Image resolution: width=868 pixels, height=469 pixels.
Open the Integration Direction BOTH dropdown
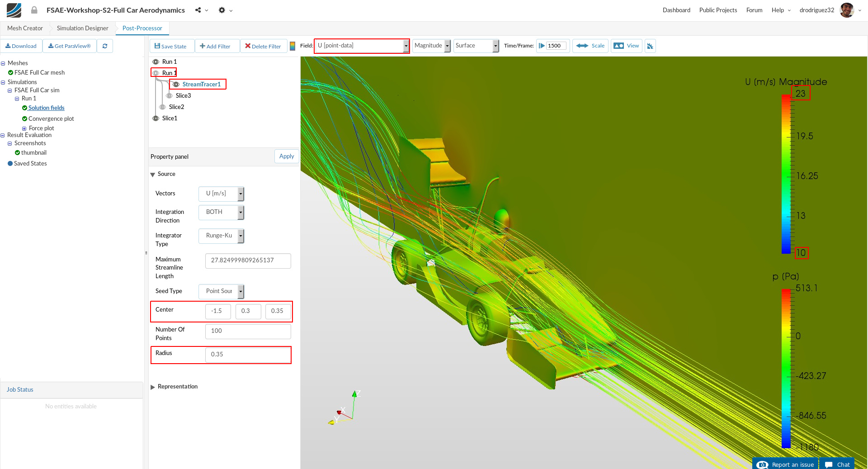click(221, 212)
